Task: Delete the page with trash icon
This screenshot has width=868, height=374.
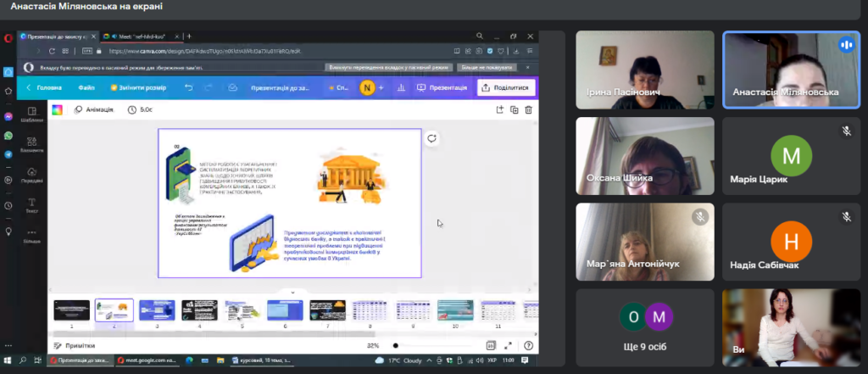Action: click(x=529, y=109)
